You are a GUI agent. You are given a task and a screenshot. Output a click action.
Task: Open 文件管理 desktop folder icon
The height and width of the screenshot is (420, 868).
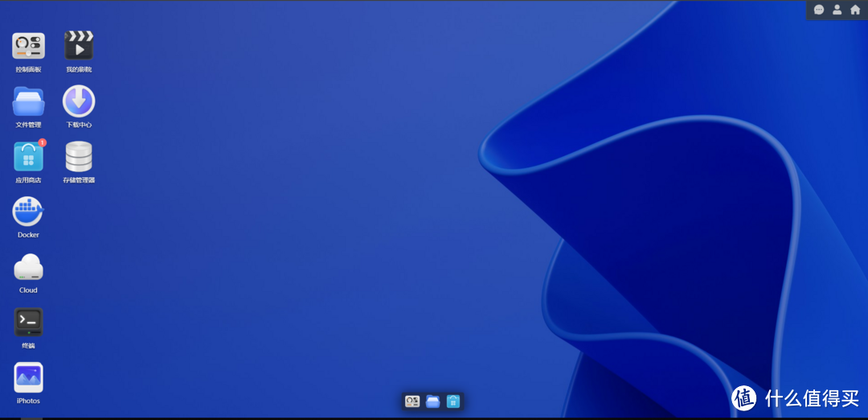(28, 102)
